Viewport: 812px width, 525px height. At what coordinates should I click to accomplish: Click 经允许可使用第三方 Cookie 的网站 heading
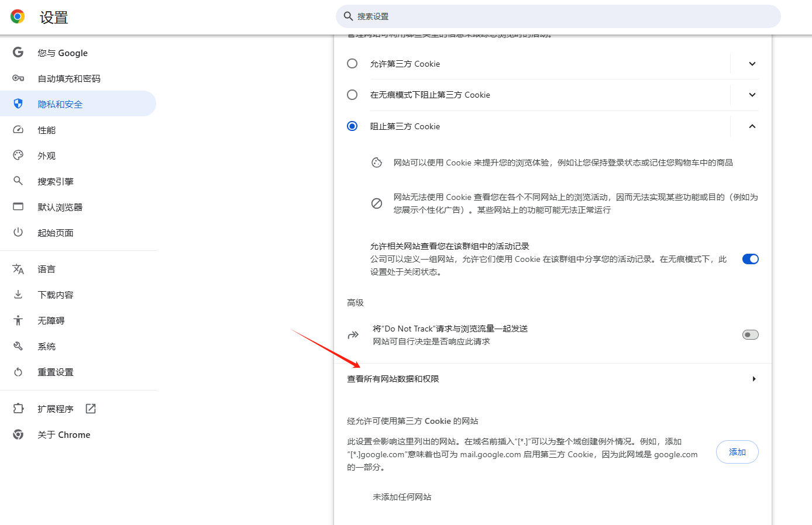pyautogui.click(x=412, y=421)
